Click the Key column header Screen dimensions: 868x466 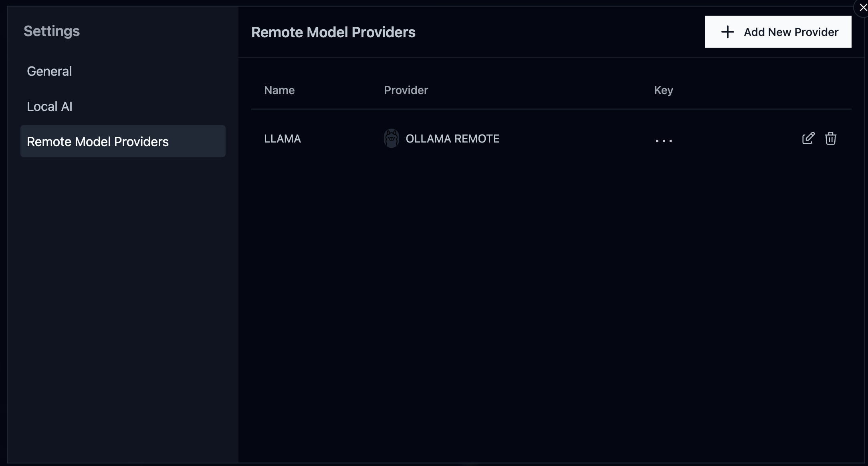coord(663,90)
